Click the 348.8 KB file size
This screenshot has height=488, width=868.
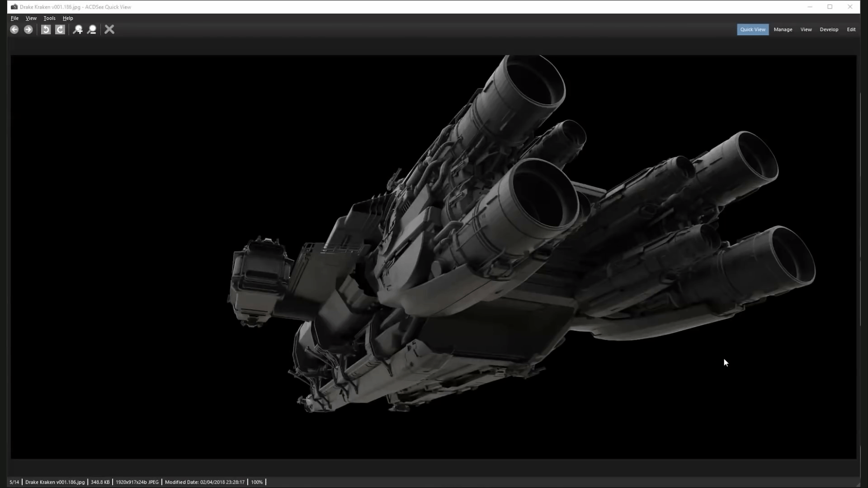point(100,482)
